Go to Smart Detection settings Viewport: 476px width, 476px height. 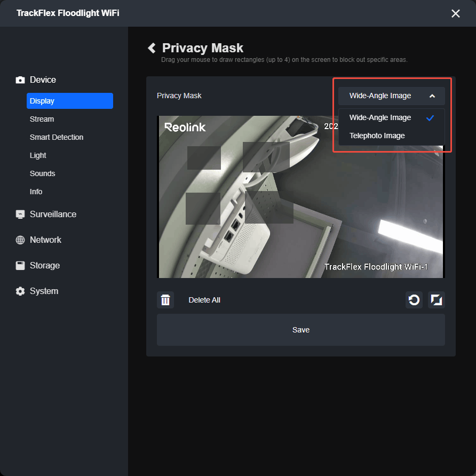(57, 137)
